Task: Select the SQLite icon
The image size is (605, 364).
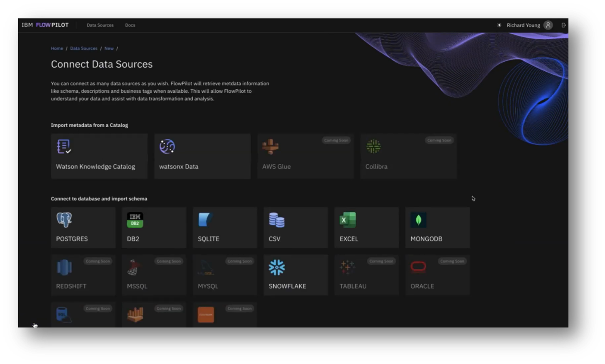Action: point(206,220)
